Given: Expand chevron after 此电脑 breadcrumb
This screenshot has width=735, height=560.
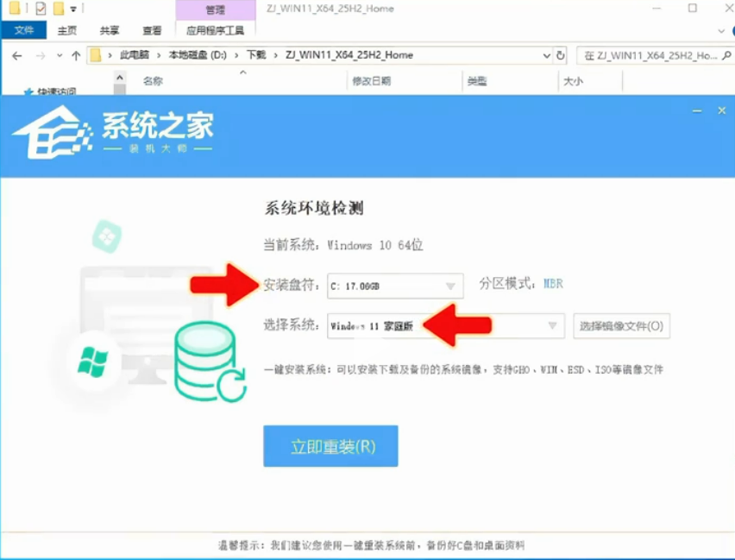Looking at the screenshot, I should 159,55.
